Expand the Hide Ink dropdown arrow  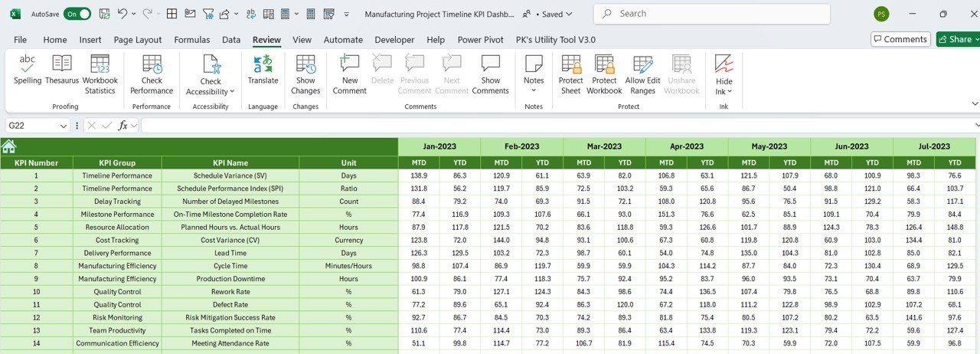pyautogui.click(x=730, y=92)
